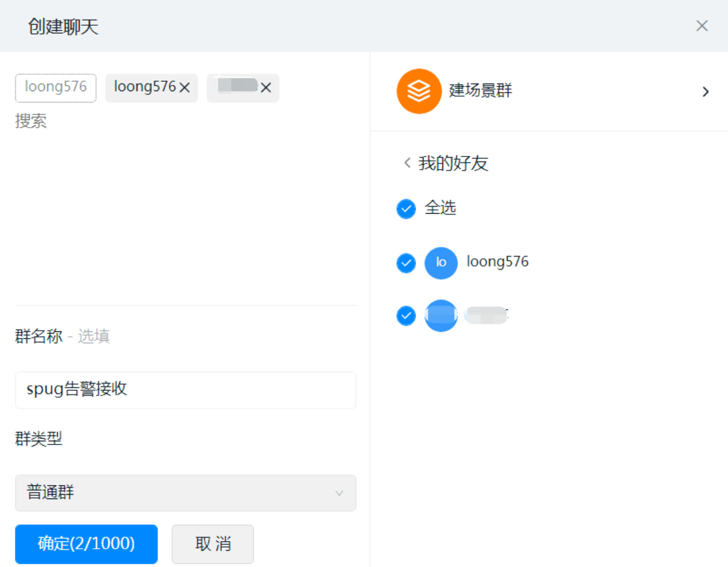
Task: Open the 建场景群 orange layers icon
Action: point(419,91)
